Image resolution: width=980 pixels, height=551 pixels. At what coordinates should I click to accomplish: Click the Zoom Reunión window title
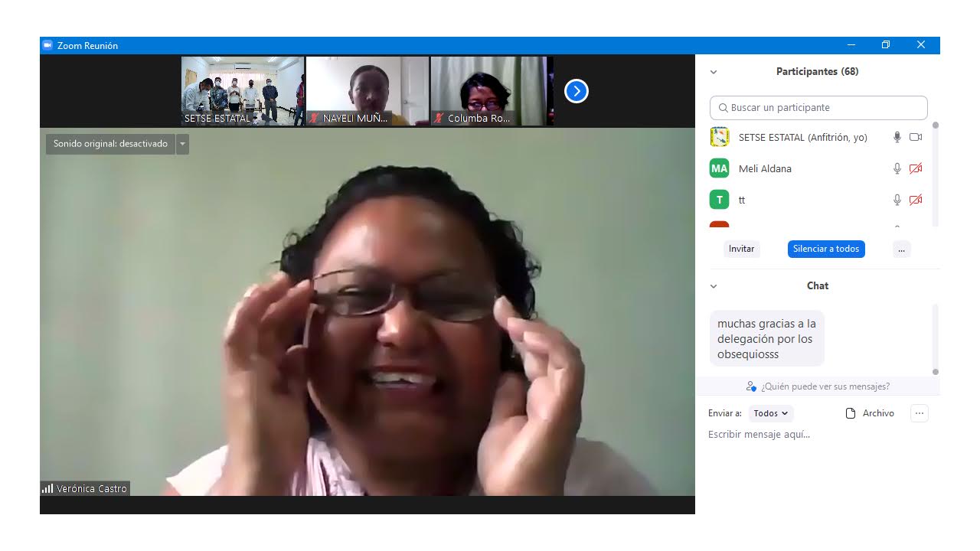point(87,46)
